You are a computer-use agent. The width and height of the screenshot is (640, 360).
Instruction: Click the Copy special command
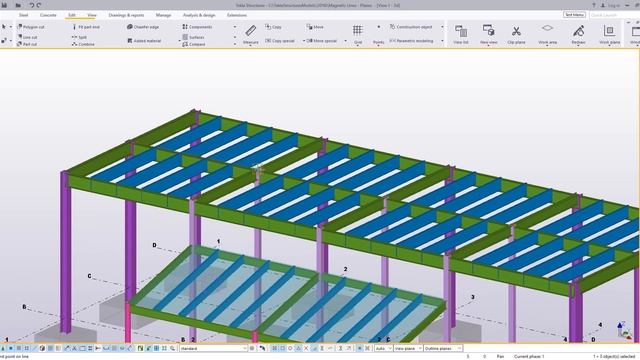(280, 41)
